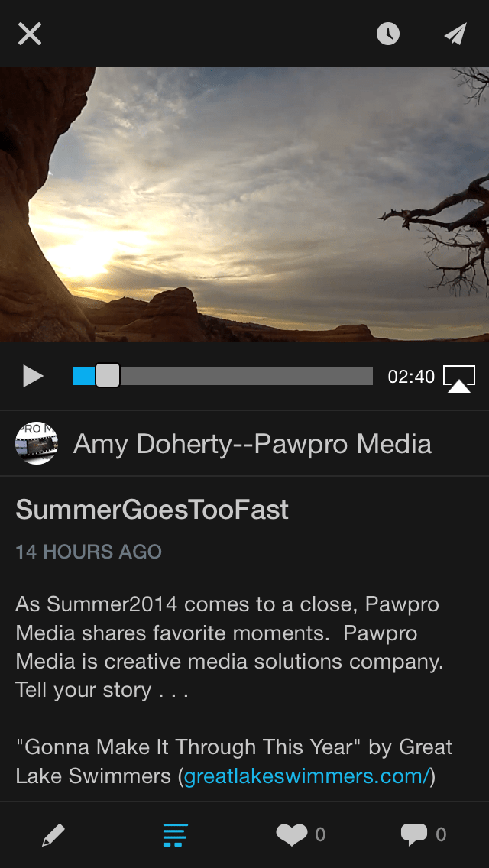
Task: Tap the comment count beside speech bubble
Action: (441, 835)
